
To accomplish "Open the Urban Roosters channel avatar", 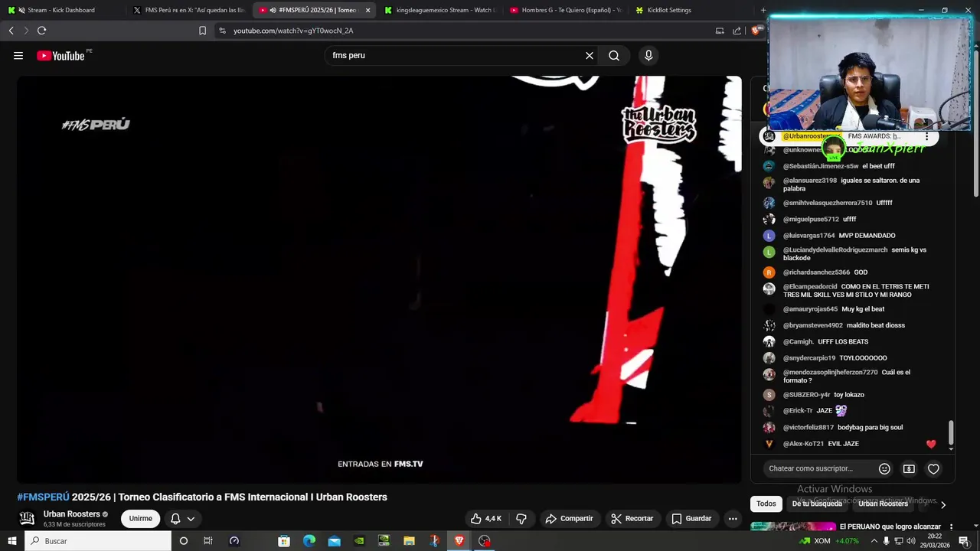I will tap(27, 518).
